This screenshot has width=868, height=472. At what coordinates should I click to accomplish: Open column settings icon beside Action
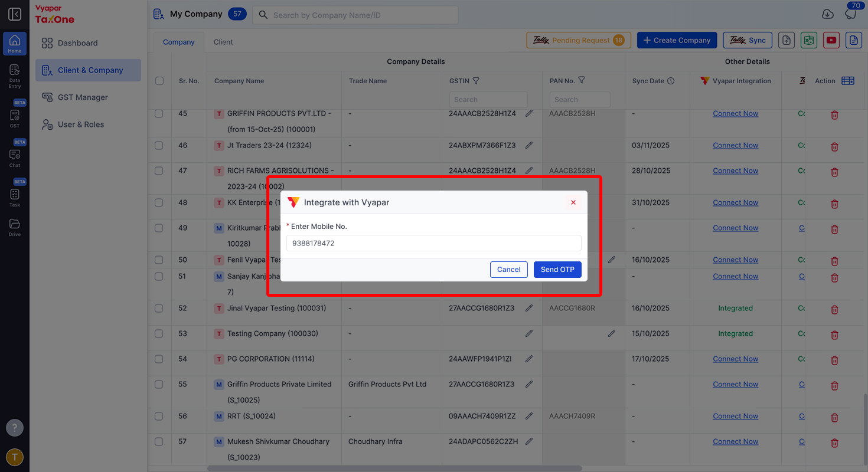click(848, 81)
